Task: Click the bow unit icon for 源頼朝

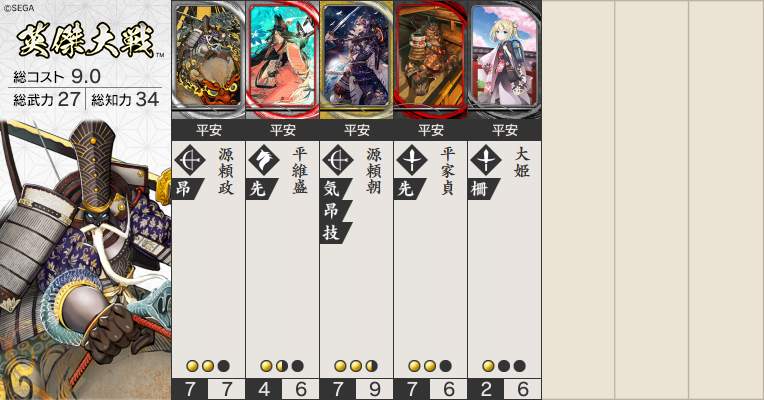Action: coord(338,160)
